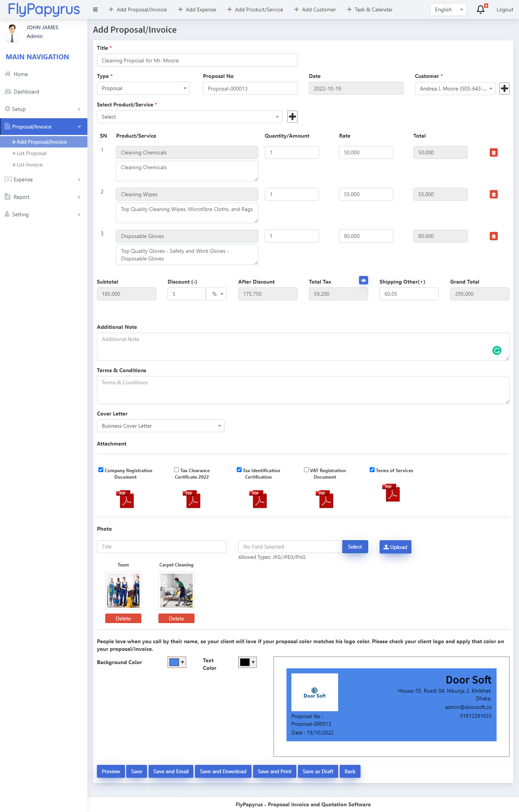Open the Terms of Services PDF icon
Image resolution: width=519 pixels, height=812 pixels.
392,493
